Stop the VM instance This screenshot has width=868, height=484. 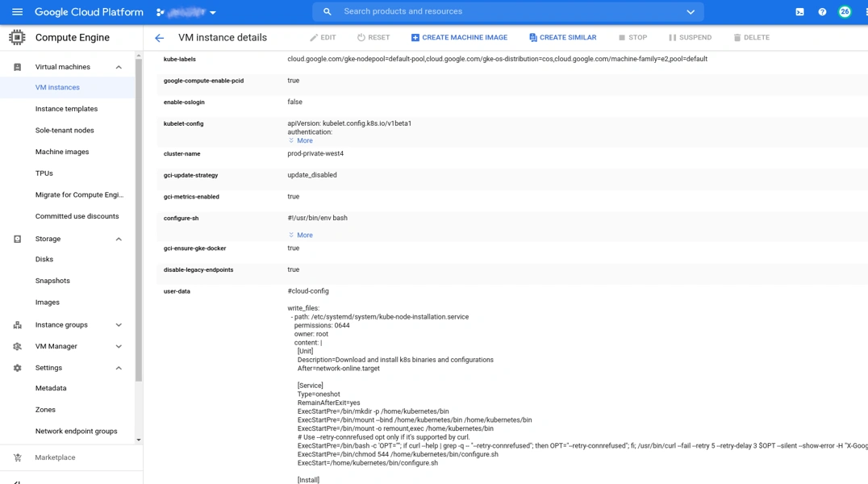coord(632,37)
